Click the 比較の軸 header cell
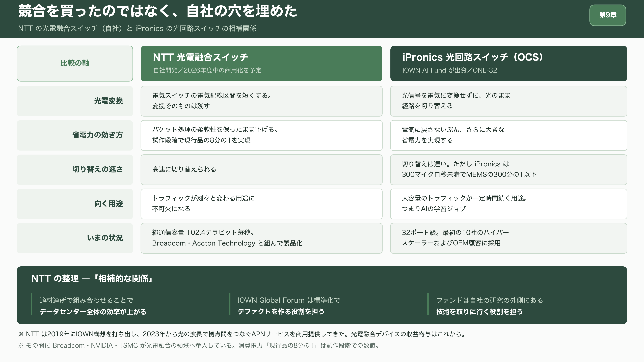 [75, 64]
